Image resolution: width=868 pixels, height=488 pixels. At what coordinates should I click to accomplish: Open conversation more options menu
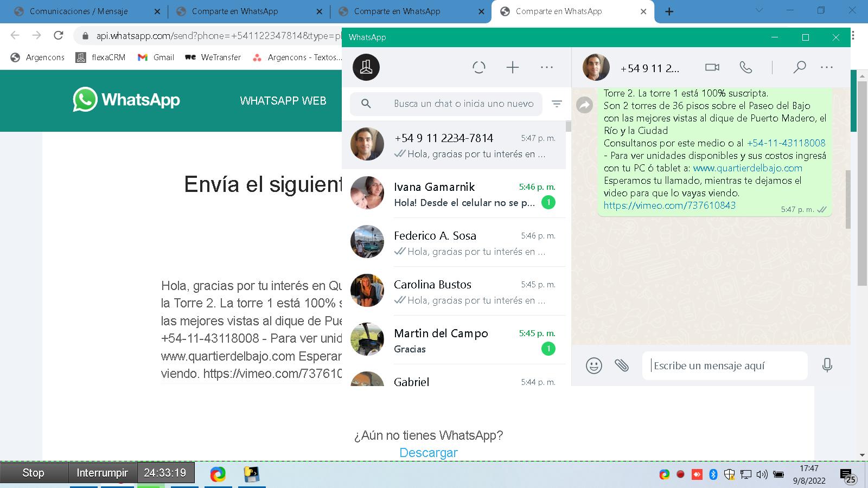[827, 67]
